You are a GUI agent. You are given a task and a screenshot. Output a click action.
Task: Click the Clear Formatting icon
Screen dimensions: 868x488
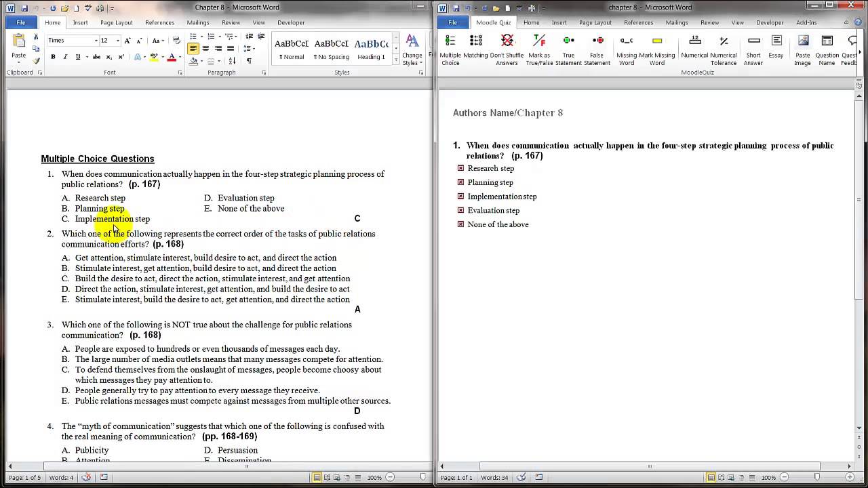pos(176,41)
